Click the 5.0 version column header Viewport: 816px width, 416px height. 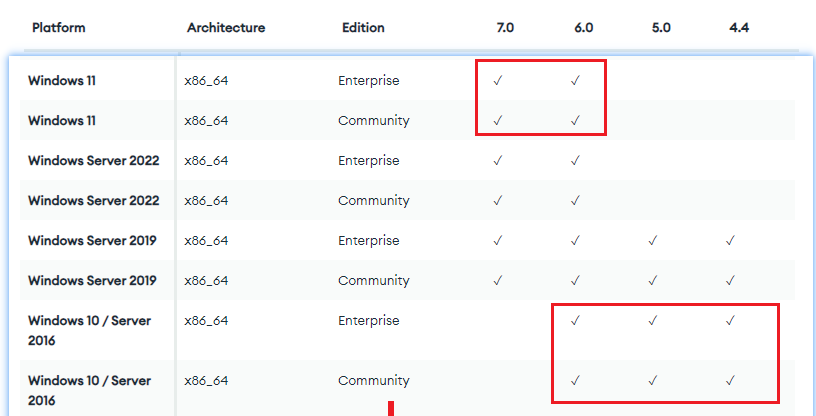point(661,28)
